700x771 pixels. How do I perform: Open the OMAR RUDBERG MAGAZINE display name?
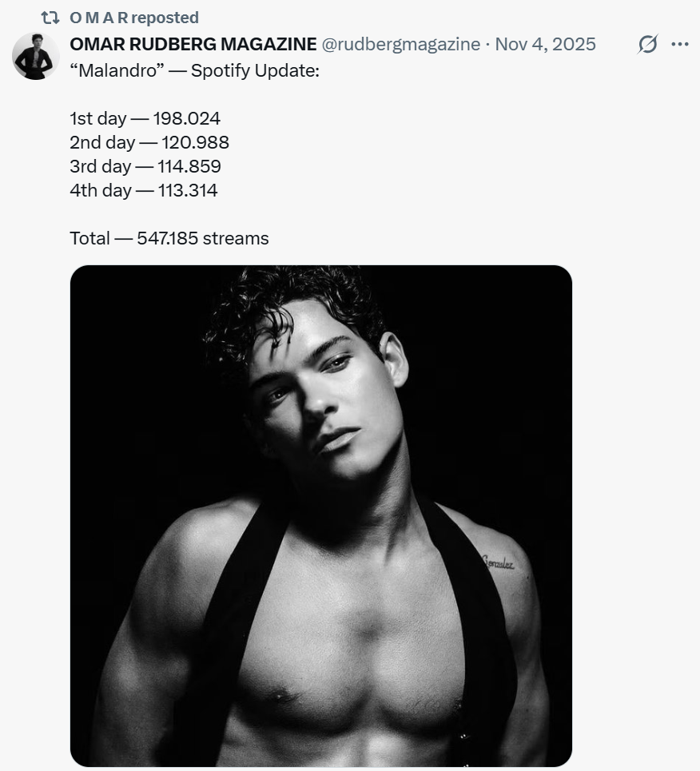click(193, 44)
